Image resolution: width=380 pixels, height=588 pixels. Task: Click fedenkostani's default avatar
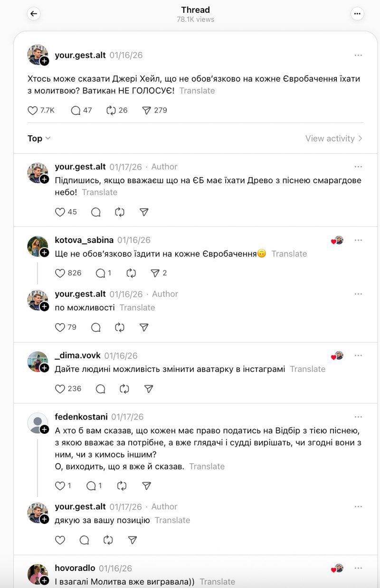pos(38,422)
